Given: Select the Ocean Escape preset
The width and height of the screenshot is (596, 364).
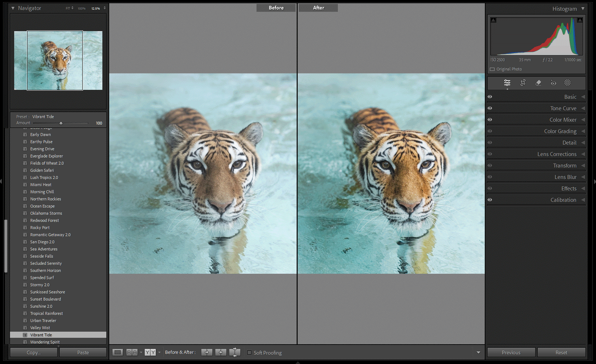Looking at the screenshot, I should [x=42, y=206].
